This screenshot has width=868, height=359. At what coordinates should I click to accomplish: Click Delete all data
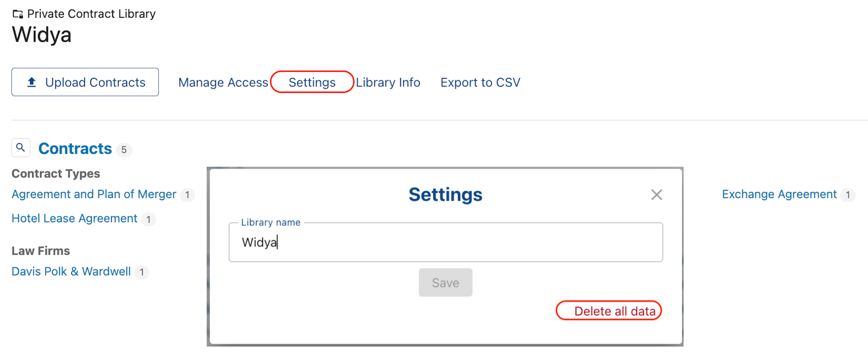[615, 311]
